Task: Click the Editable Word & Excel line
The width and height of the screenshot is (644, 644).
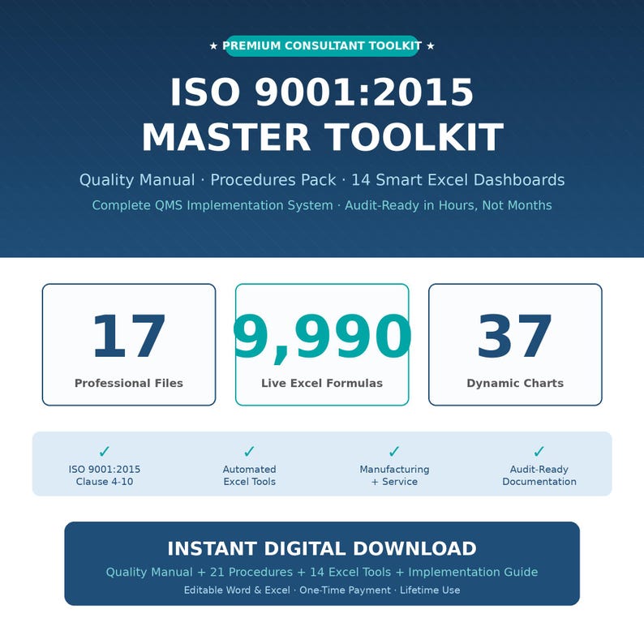Action: [x=322, y=590]
